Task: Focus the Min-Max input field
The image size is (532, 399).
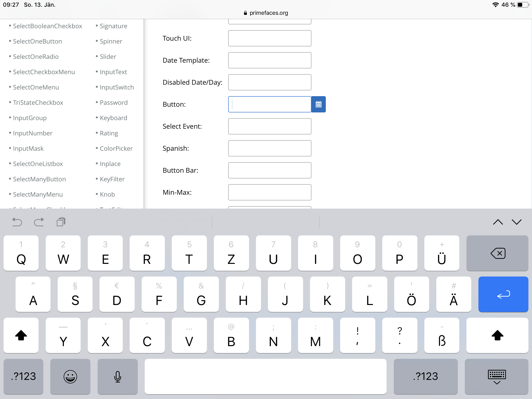Action: click(270, 192)
